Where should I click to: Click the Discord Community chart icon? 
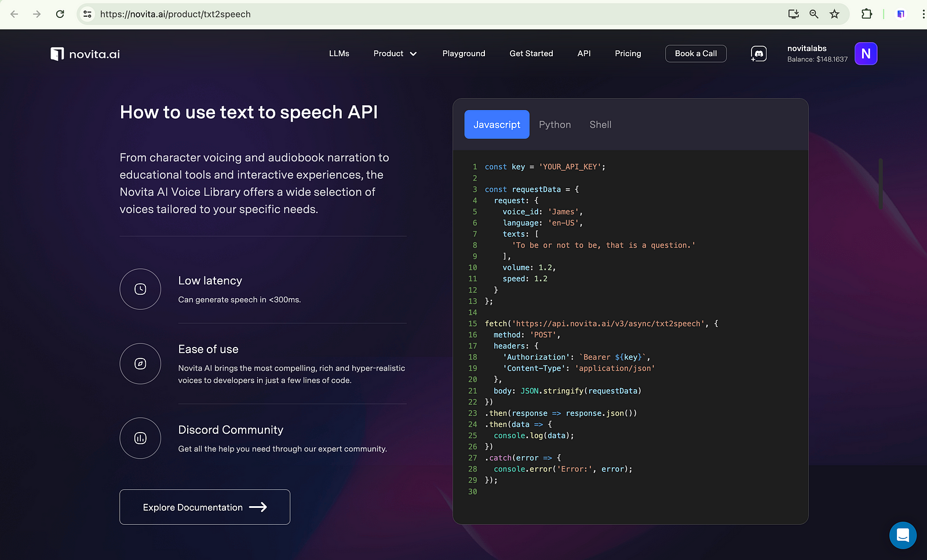click(x=140, y=438)
